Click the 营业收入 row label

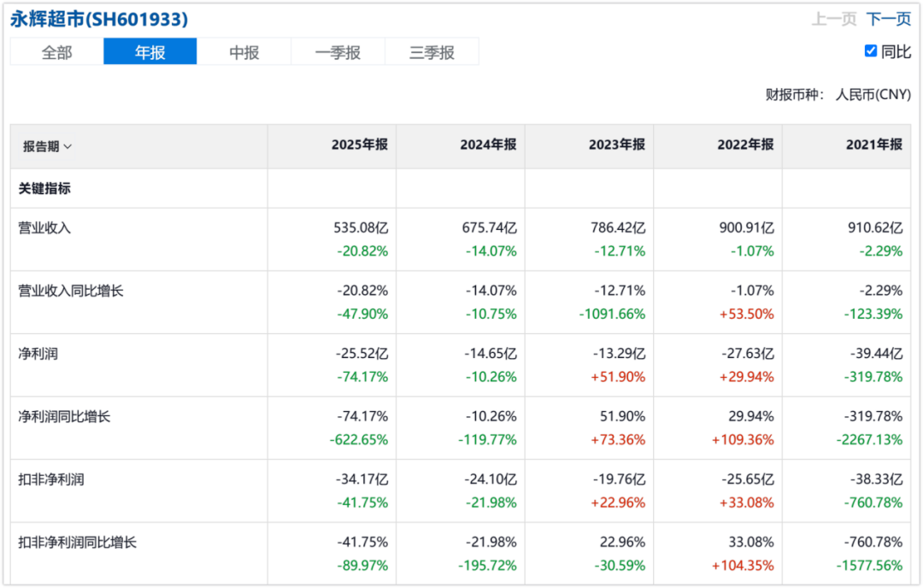point(44,228)
